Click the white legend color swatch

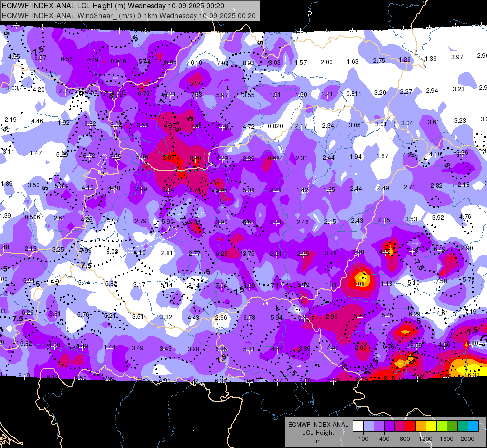coord(358,426)
